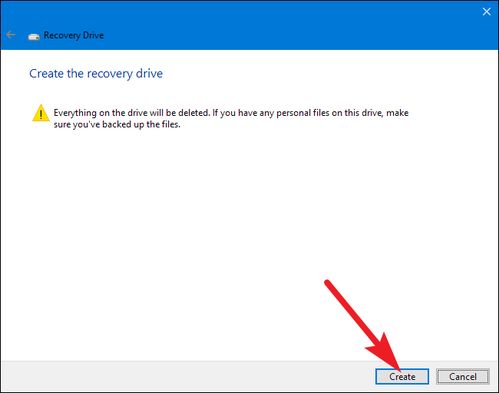Go back using the title bar arrow
Image resolution: width=499 pixels, height=393 pixels.
[11, 35]
